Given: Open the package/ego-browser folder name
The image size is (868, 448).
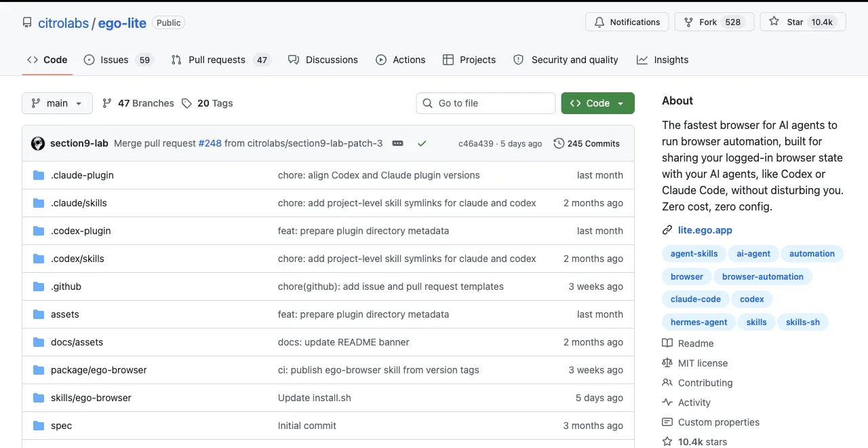Looking at the screenshot, I should click(99, 370).
